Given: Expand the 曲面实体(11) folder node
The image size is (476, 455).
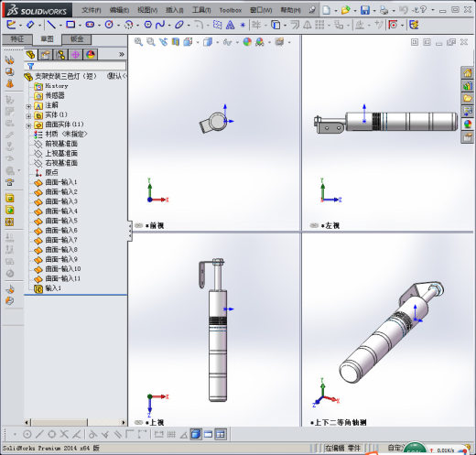Looking at the screenshot, I should (x=28, y=125).
